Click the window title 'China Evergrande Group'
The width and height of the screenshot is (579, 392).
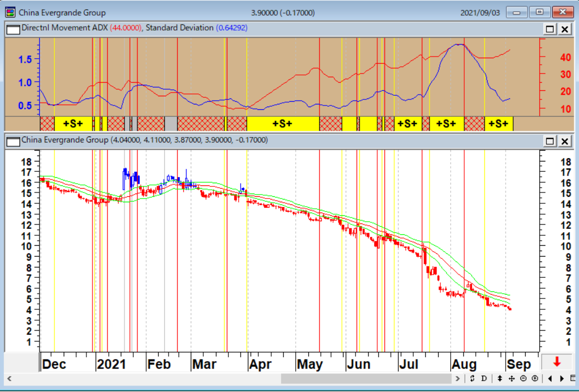pos(62,13)
